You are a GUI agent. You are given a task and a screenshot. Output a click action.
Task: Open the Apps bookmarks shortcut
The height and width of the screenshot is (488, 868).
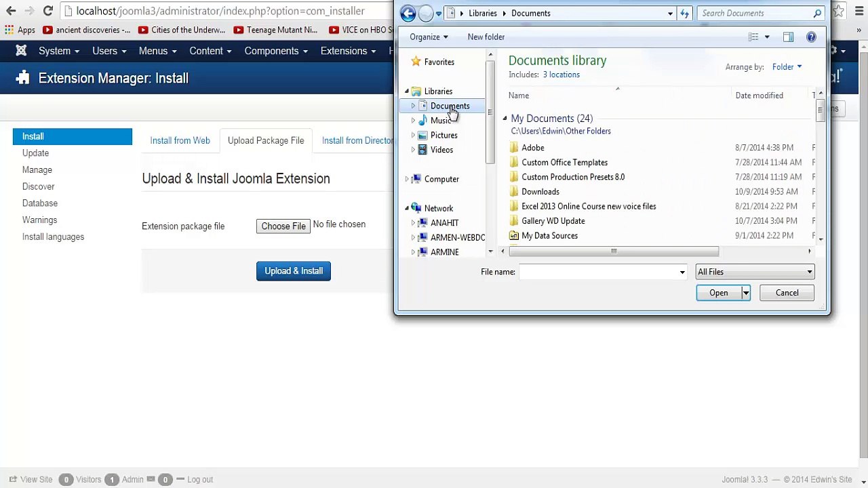20,30
